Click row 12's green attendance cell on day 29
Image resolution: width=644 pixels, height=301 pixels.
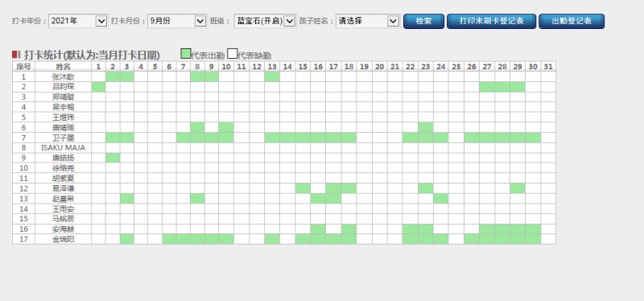[518, 188]
